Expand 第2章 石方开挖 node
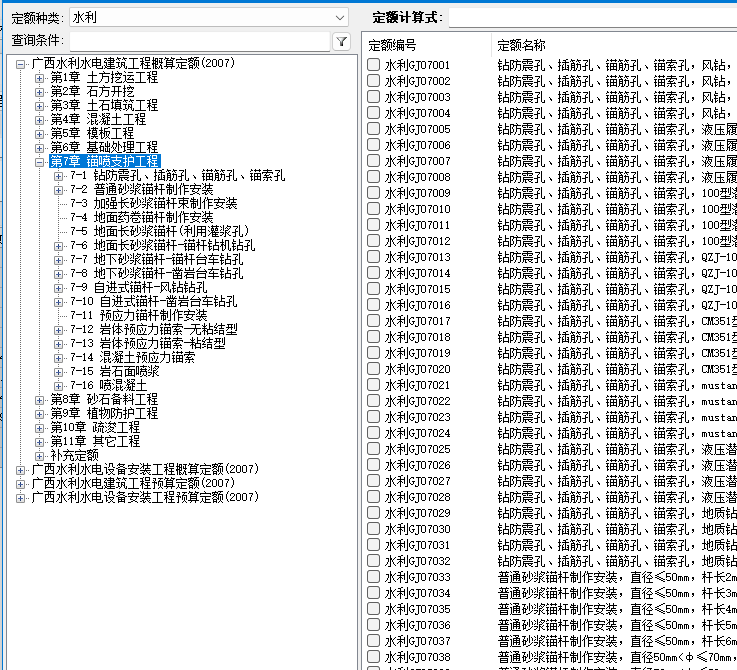The width and height of the screenshot is (737, 670). click(x=39, y=92)
